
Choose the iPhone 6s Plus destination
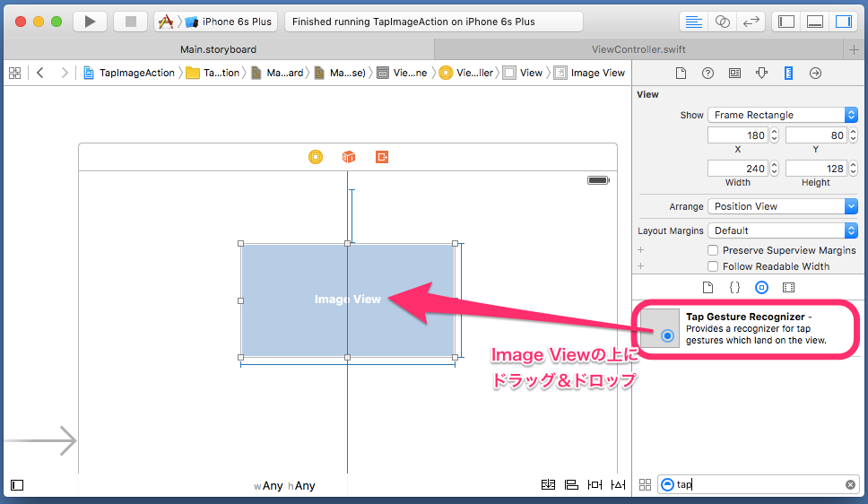coord(230,22)
